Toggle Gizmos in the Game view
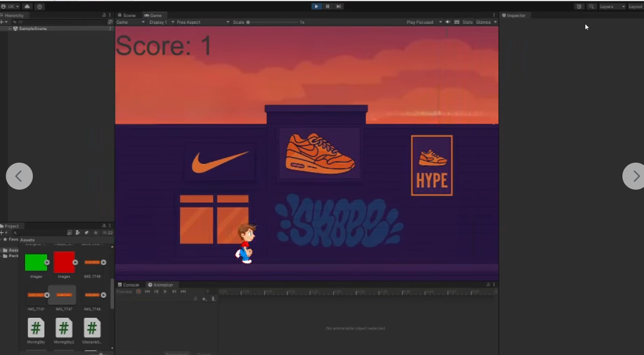This screenshot has width=644, height=355. coord(483,22)
